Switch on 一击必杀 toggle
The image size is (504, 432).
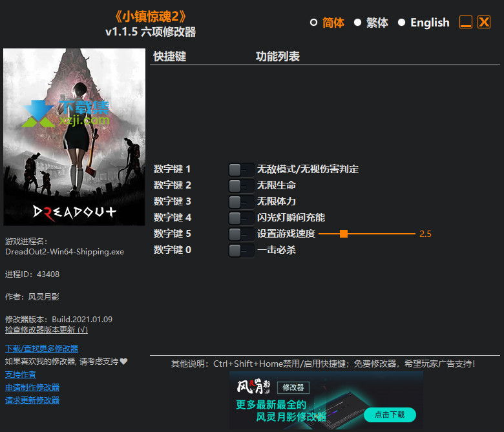click(x=241, y=251)
